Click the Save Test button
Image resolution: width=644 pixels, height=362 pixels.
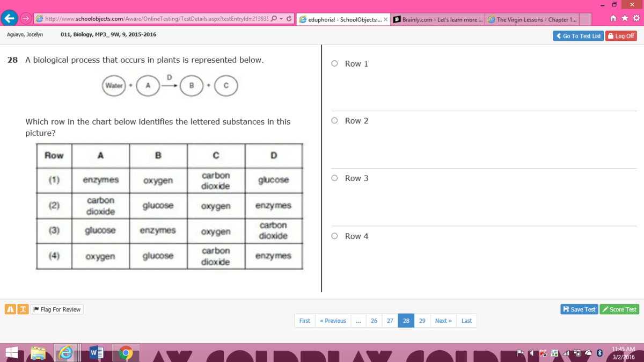[x=579, y=309]
